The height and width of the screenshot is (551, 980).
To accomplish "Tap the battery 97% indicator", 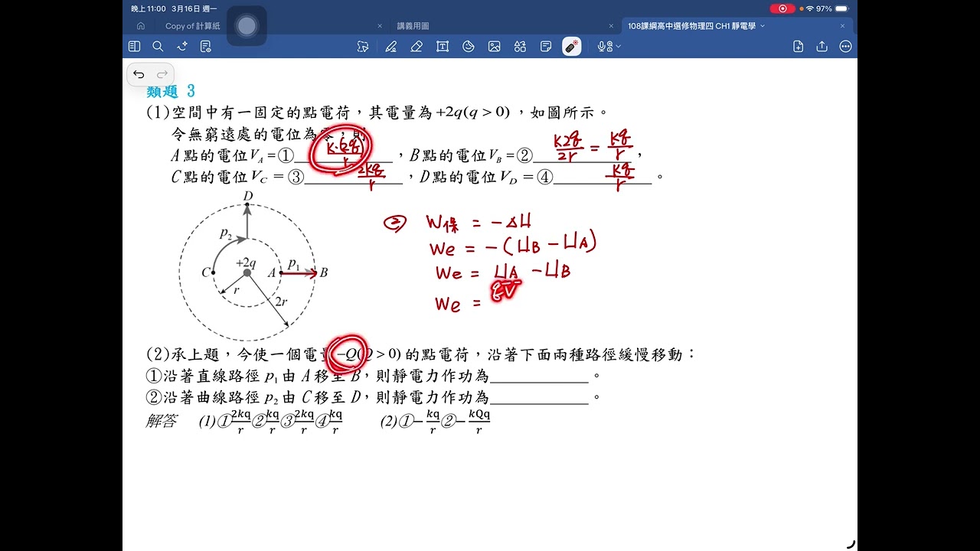I will click(x=834, y=8).
